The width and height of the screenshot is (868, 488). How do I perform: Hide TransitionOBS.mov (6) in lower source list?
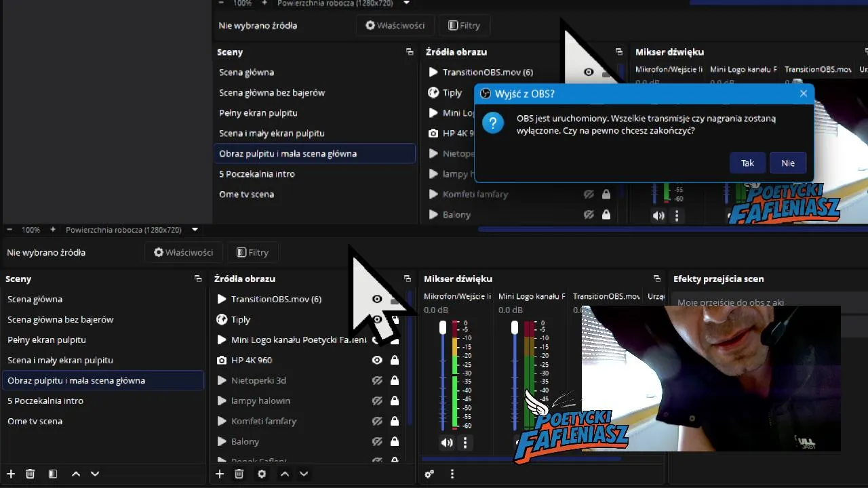tap(377, 299)
